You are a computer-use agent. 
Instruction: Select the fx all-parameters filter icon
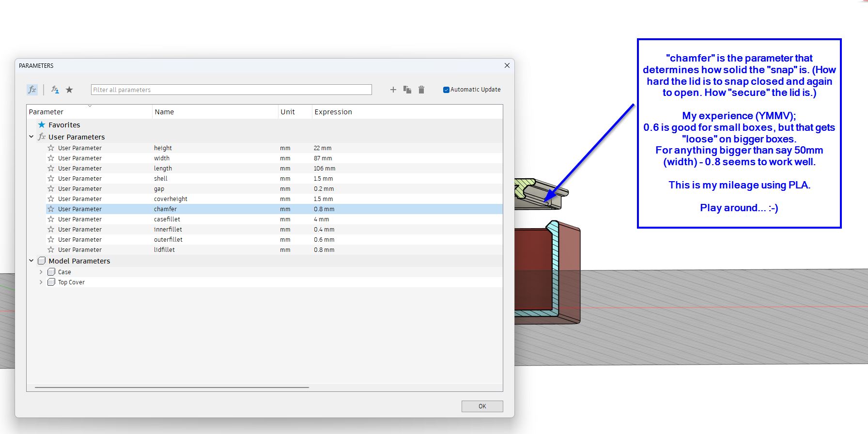32,90
